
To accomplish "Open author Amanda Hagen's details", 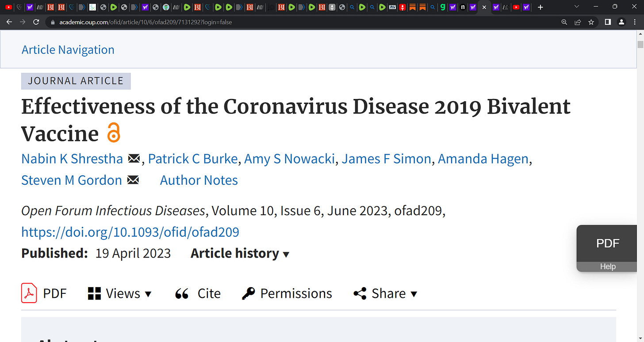I will tap(483, 159).
